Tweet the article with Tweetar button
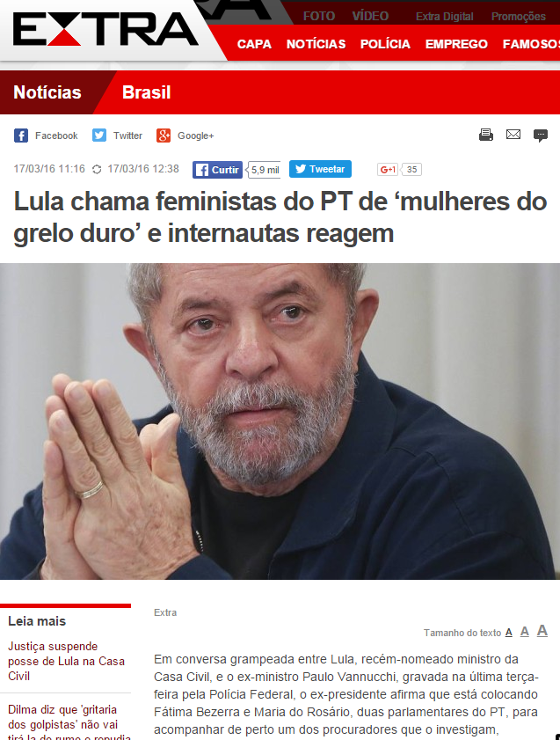 [320, 169]
